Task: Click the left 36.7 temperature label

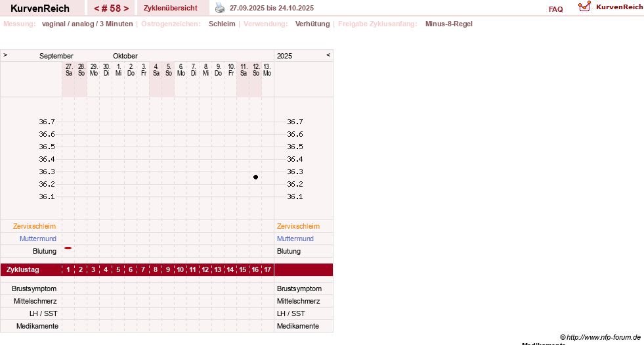Action: pos(47,122)
